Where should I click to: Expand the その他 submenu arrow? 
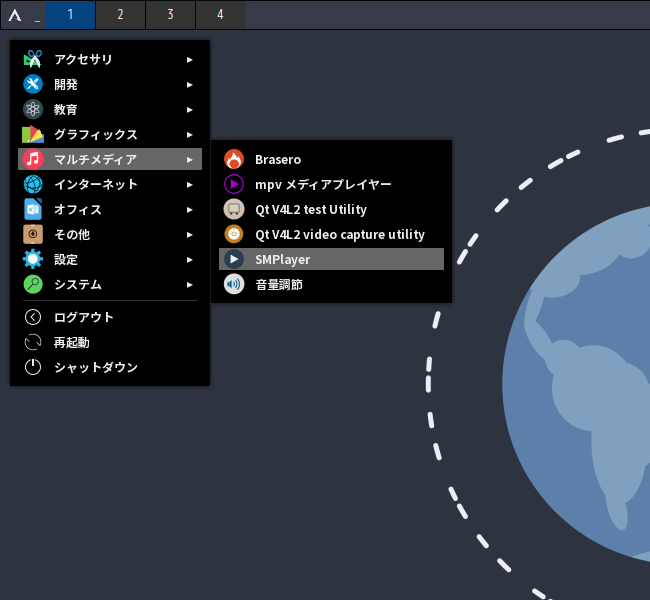(x=189, y=235)
